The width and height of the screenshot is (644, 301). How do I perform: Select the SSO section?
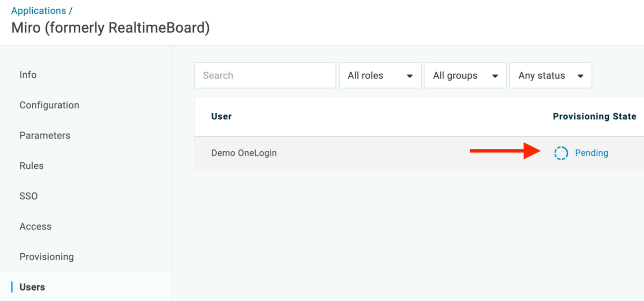tap(29, 196)
